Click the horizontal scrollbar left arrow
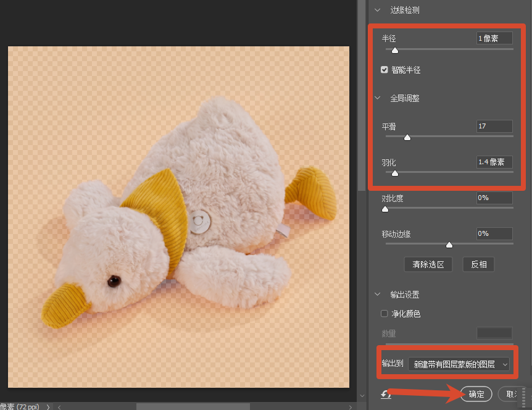Viewport: 532px width, 410px height. 59,407
